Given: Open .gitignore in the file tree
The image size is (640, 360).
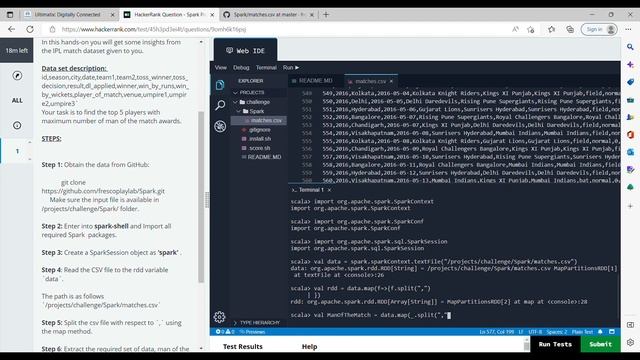Looking at the screenshot, I should pyautogui.click(x=259, y=130).
